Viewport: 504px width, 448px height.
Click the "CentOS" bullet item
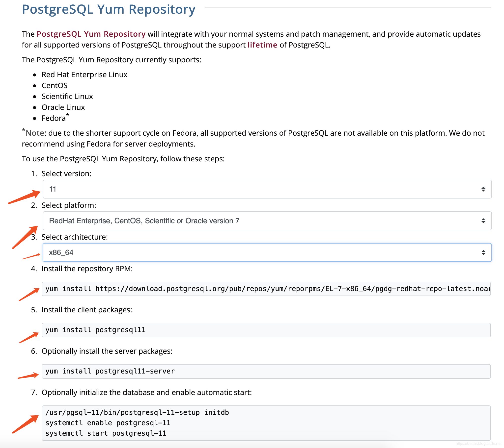click(x=54, y=85)
